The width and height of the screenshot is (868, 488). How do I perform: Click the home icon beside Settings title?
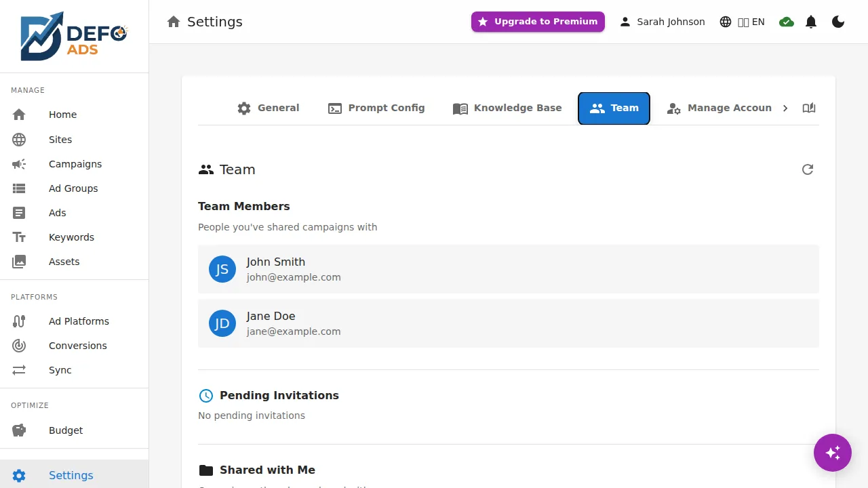tap(174, 22)
